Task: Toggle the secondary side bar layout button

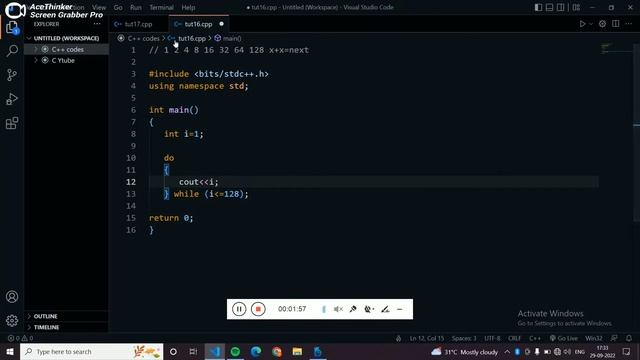Action: [x=561, y=7]
